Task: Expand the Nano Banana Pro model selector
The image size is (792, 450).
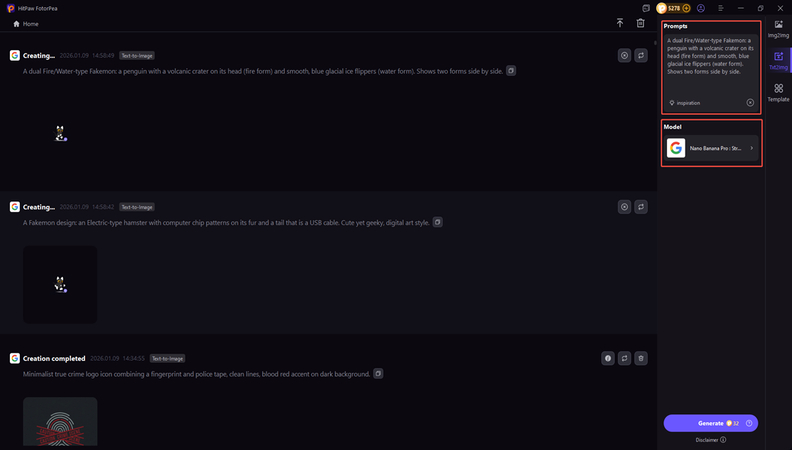Action: pos(712,148)
